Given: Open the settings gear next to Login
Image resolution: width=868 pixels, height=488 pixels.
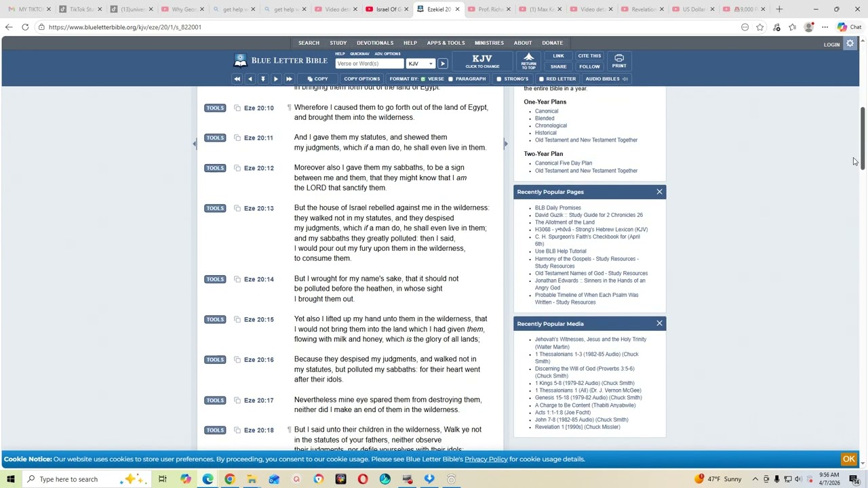Looking at the screenshot, I should tap(850, 44).
